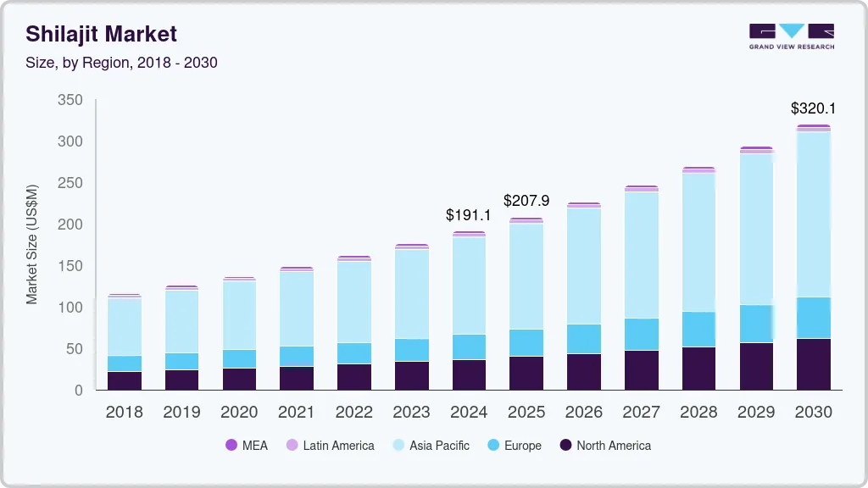868x488 pixels.
Task: Click the Asia Pacific legend dot
Action: (x=398, y=445)
